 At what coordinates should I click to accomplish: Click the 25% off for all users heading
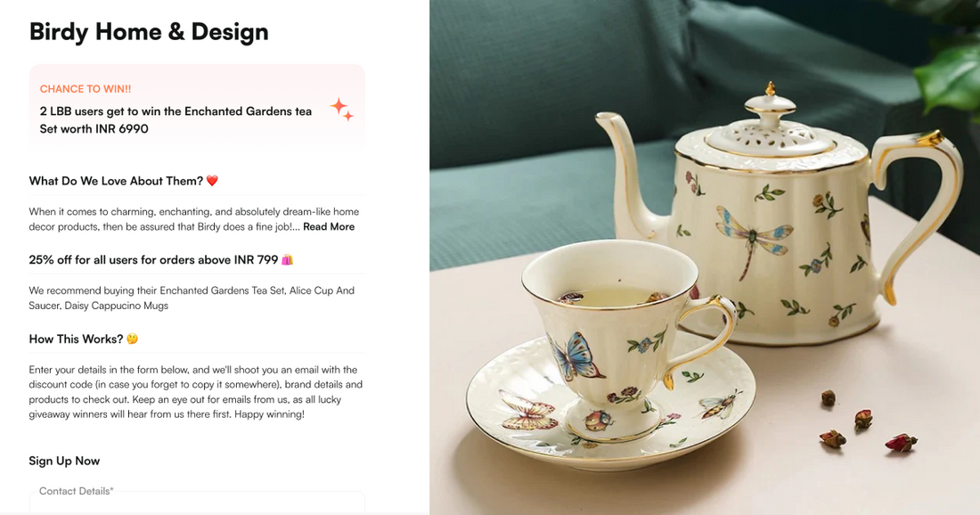[x=153, y=259]
